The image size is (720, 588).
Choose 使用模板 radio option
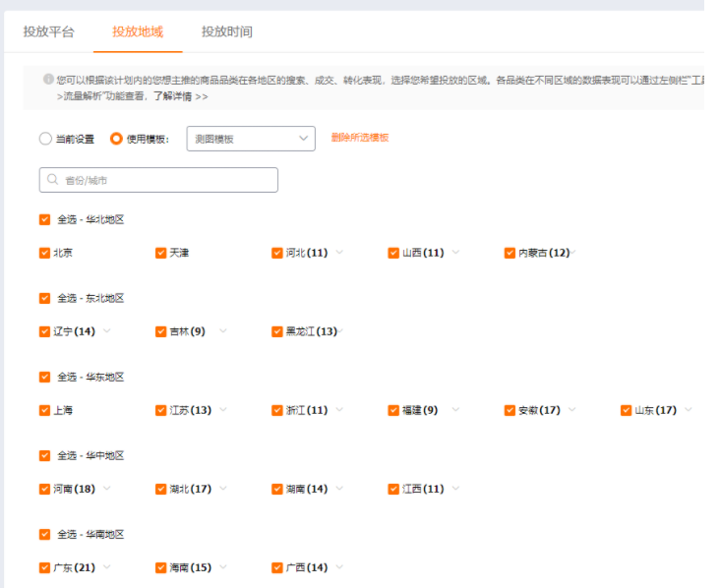coord(116,139)
